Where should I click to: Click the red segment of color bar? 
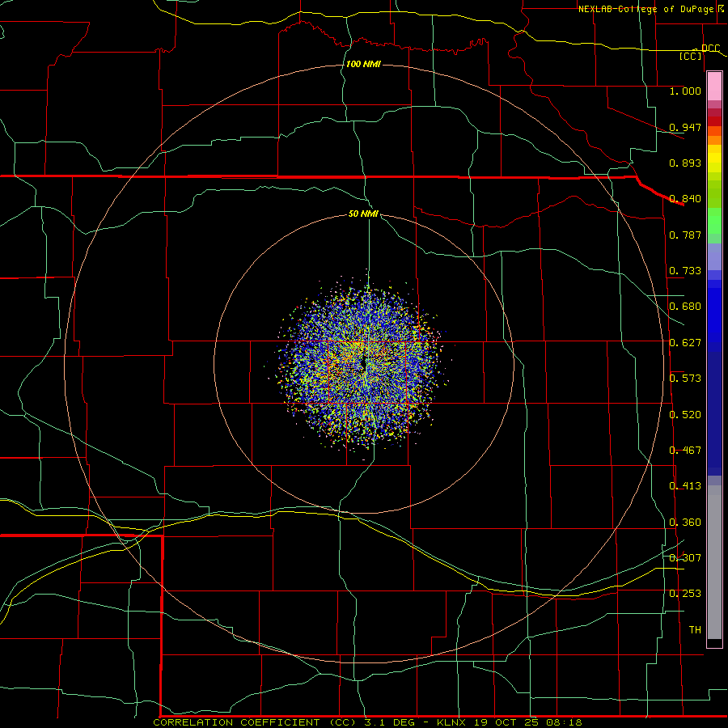coord(714,121)
